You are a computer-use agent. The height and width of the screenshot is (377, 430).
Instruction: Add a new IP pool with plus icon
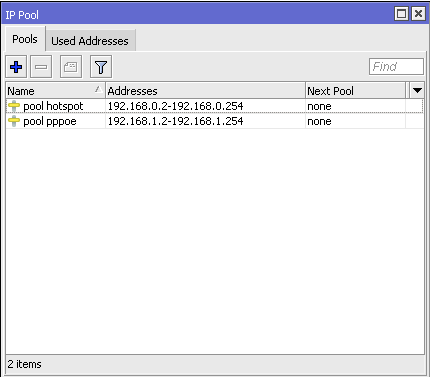pyautogui.click(x=16, y=67)
